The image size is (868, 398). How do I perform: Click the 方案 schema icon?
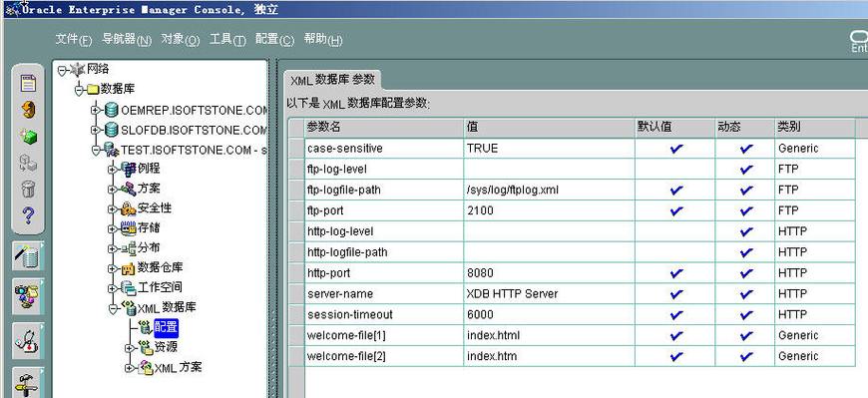click(x=129, y=189)
